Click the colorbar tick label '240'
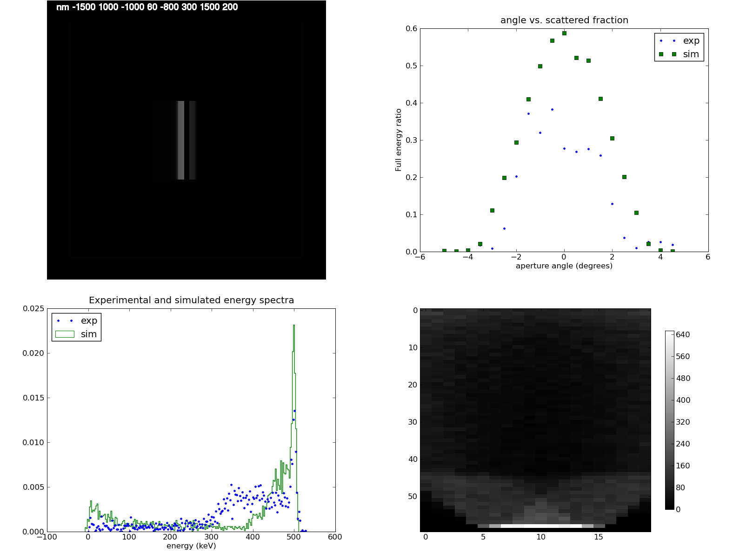The image size is (746, 560). point(683,444)
